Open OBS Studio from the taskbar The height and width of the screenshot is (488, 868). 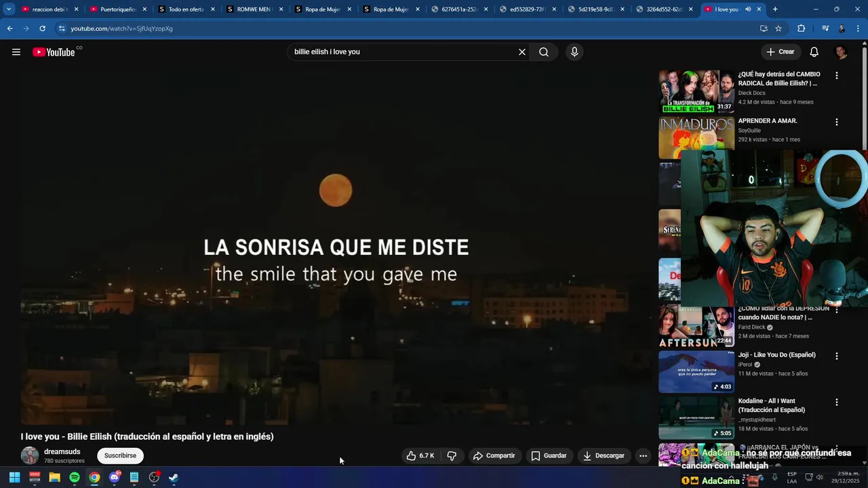(x=154, y=478)
